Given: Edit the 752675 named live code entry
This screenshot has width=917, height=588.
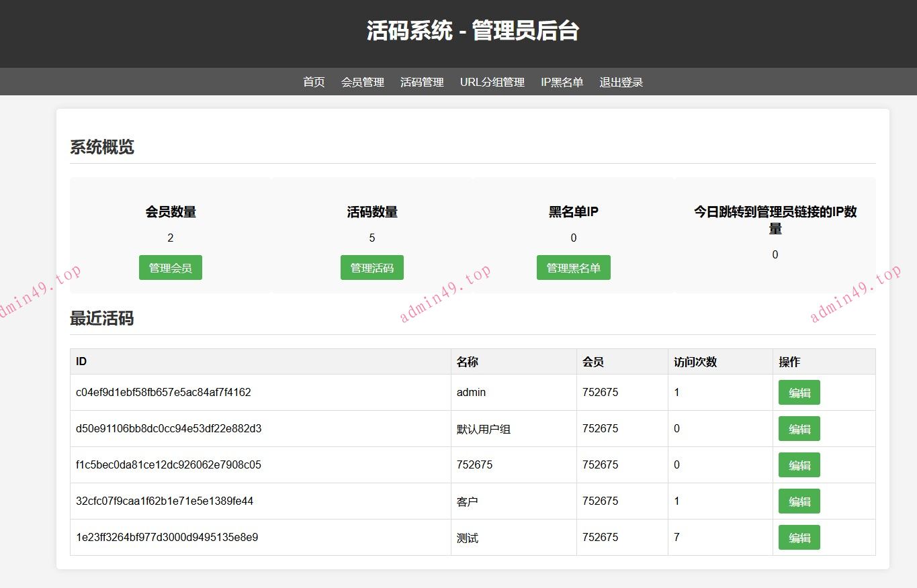Looking at the screenshot, I should tap(799, 464).
